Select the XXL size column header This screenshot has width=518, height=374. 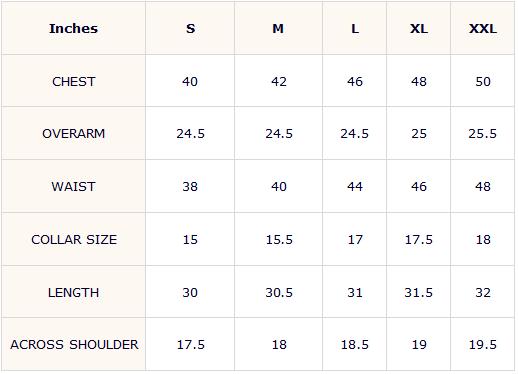[482, 28]
